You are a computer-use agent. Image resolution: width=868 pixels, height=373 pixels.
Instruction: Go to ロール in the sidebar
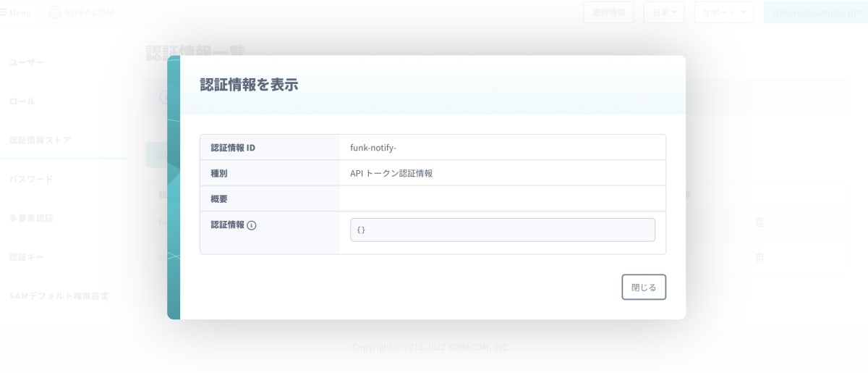tap(22, 101)
